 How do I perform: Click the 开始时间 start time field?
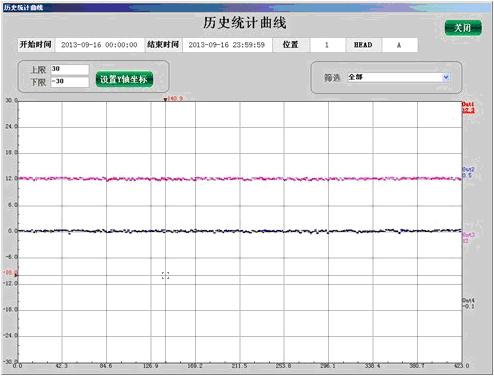tap(99, 45)
